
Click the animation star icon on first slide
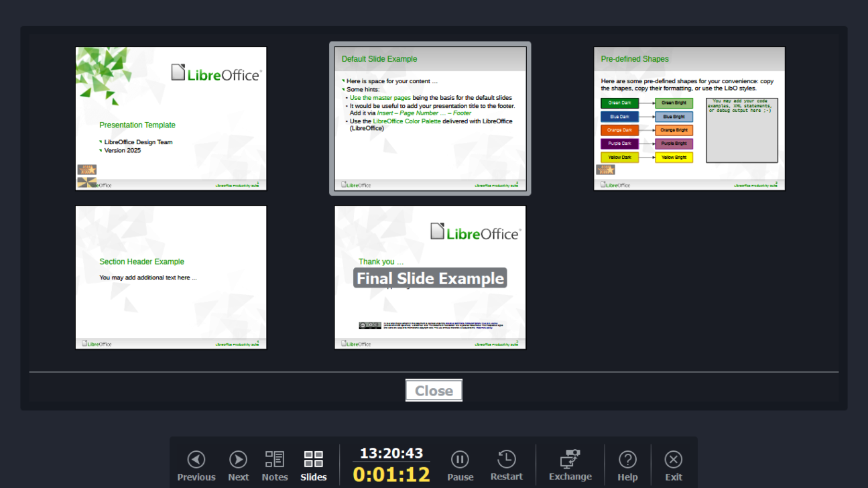(x=87, y=170)
